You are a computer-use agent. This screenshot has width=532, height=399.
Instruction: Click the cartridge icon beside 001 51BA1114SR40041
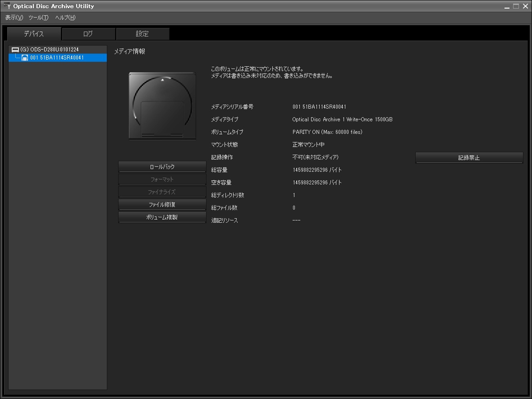tap(25, 58)
